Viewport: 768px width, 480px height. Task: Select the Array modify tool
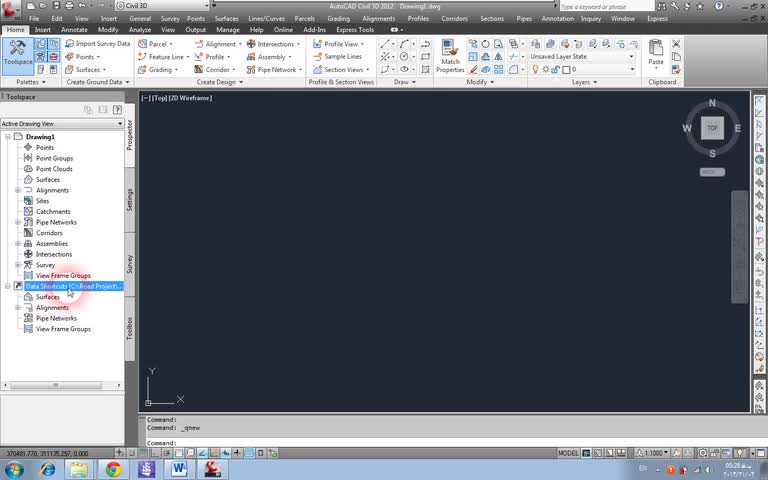click(x=498, y=70)
